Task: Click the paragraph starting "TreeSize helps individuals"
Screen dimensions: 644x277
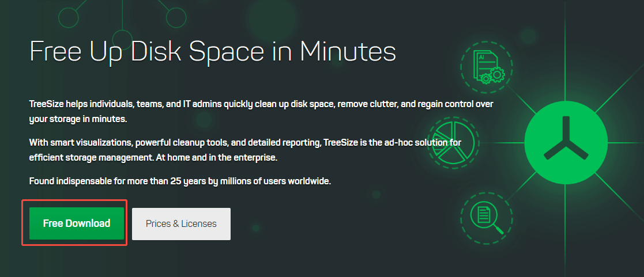Action: (261, 112)
